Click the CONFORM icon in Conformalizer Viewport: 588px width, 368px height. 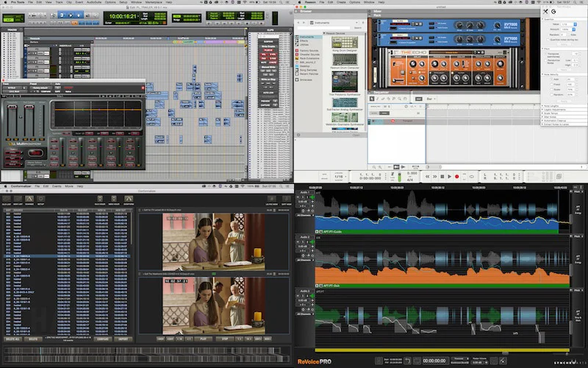[x=129, y=199]
